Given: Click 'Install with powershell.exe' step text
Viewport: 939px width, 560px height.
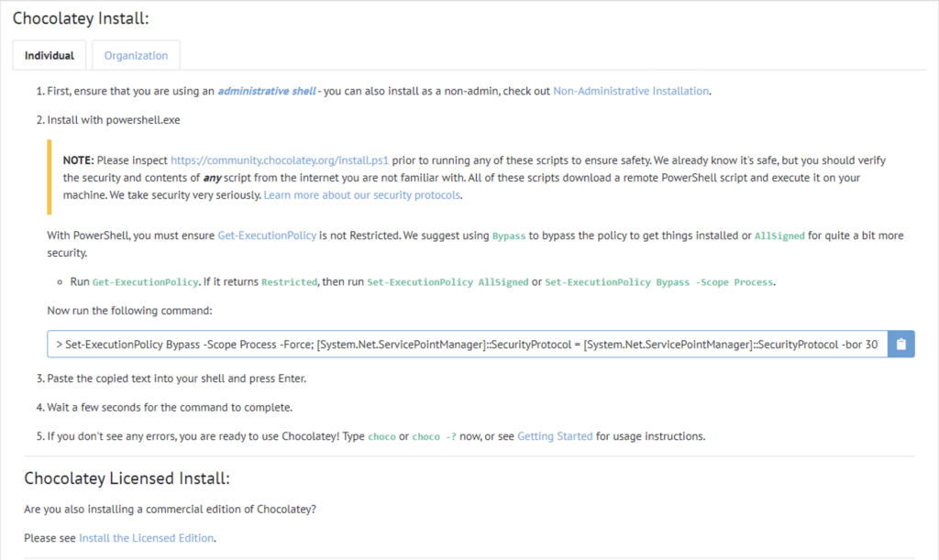Looking at the screenshot, I should 114,120.
